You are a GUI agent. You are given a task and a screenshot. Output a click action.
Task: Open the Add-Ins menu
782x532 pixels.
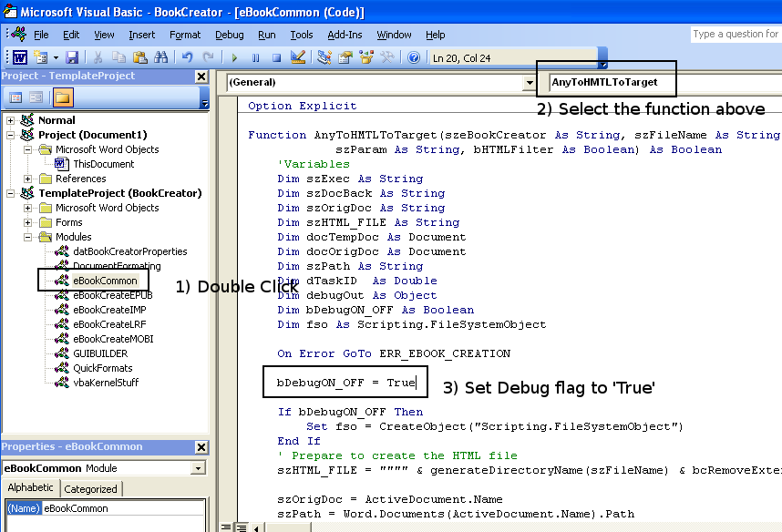click(x=345, y=35)
